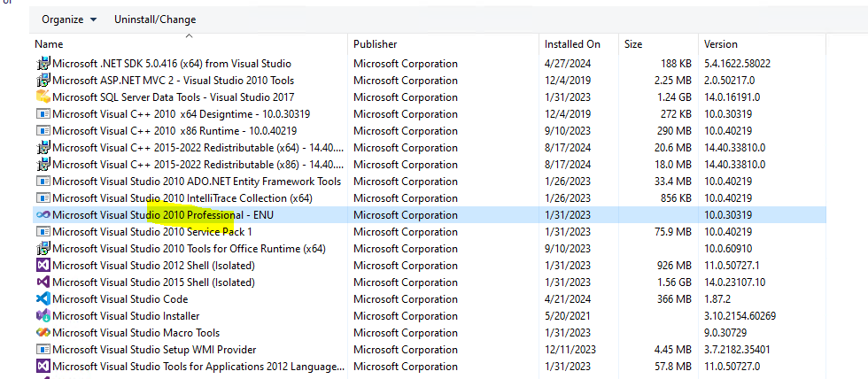Click the 1.56 GB size value
This screenshot has height=379, width=868.
(x=674, y=282)
